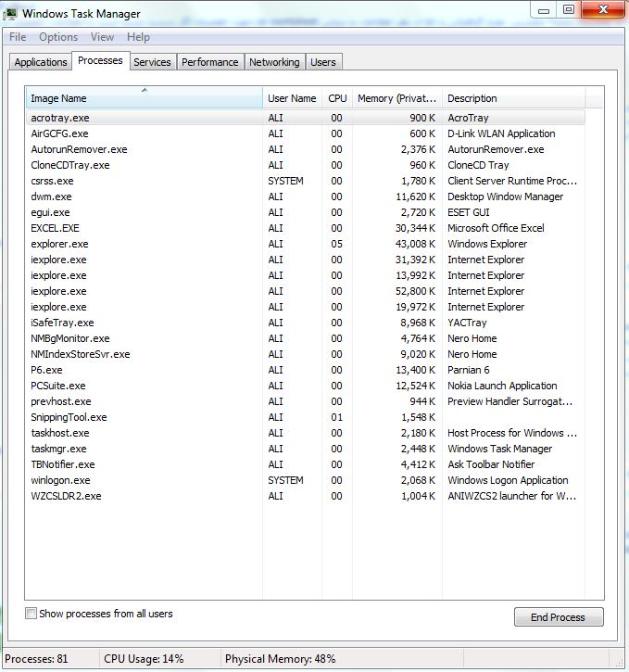Open the View menu
629x672 pixels.
(102, 37)
